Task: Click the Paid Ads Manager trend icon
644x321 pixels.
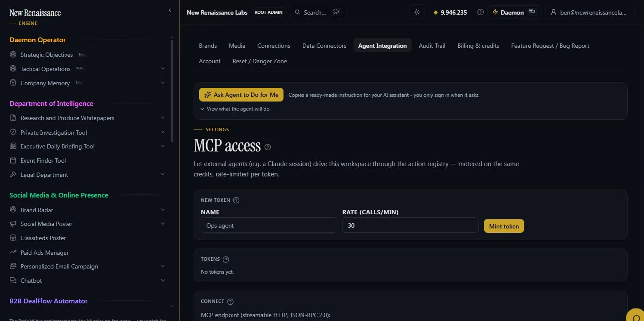Action: coord(13,253)
